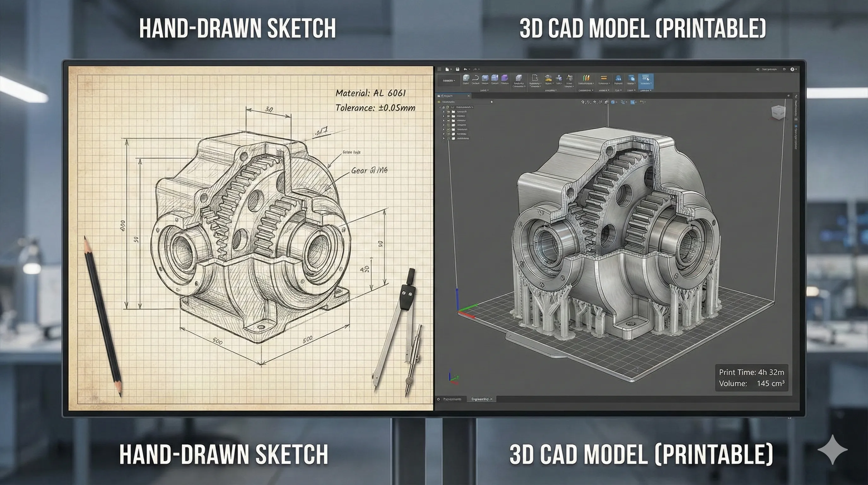Viewport: 868px width, 485px height.
Task: Switch to the leftmost bottom tab
Action: pos(452,399)
